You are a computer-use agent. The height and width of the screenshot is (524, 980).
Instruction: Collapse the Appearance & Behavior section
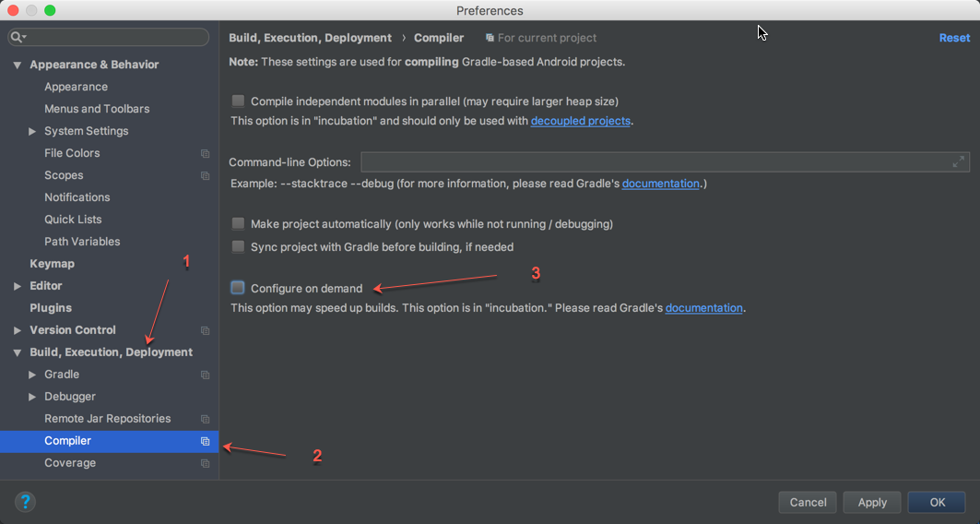pyautogui.click(x=18, y=65)
